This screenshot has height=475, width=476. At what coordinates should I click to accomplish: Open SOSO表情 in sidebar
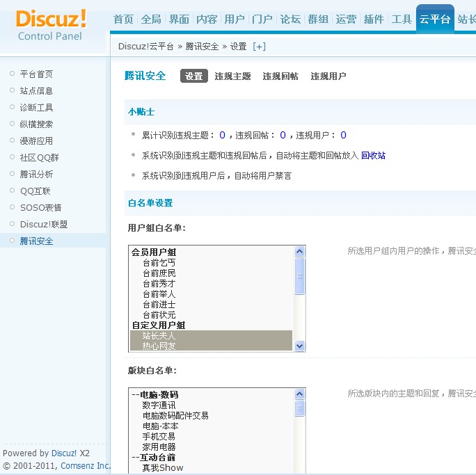[40, 207]
